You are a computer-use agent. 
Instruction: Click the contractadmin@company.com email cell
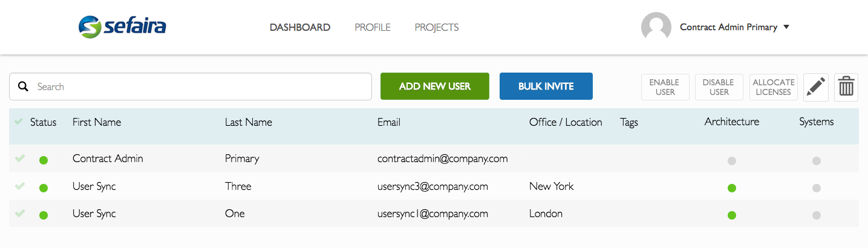point(443,158)
